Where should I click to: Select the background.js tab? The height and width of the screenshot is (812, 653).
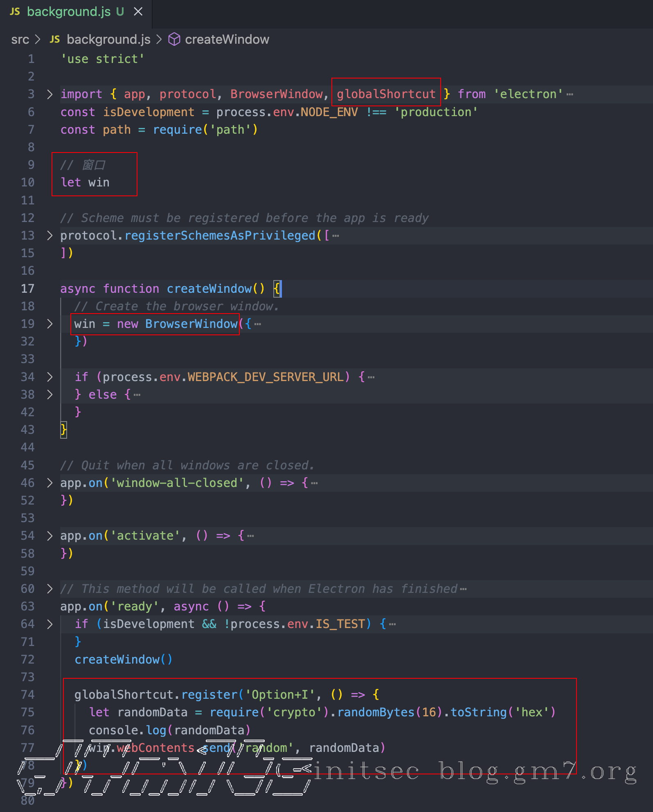pyautogui.click(x=68, y=12)
